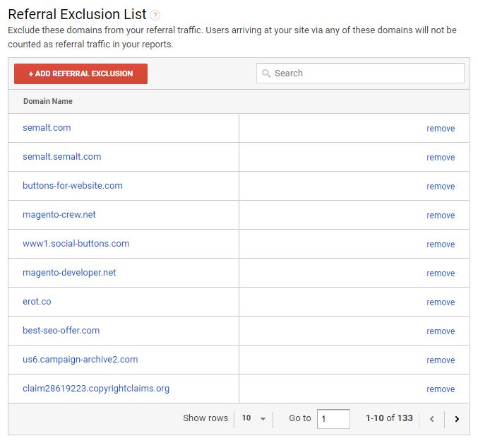Open the us6.campaign-archive2.com link
The image size is (478, 448).
(80, 360)
